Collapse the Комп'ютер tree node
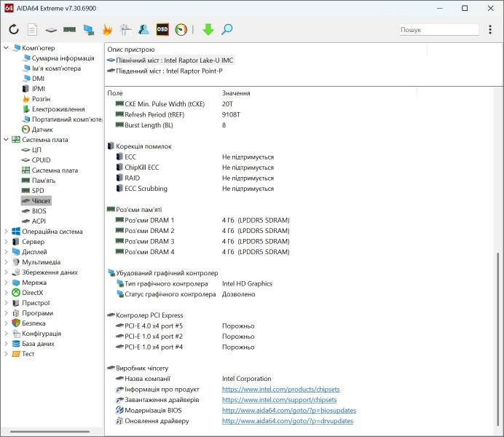Image resolution: width=504 pixels, height=437 pixels. point(6,48)
